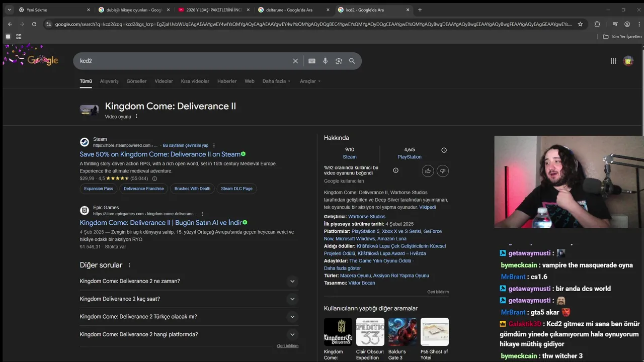Open info icon beside %92 user rating

(395, 170)
